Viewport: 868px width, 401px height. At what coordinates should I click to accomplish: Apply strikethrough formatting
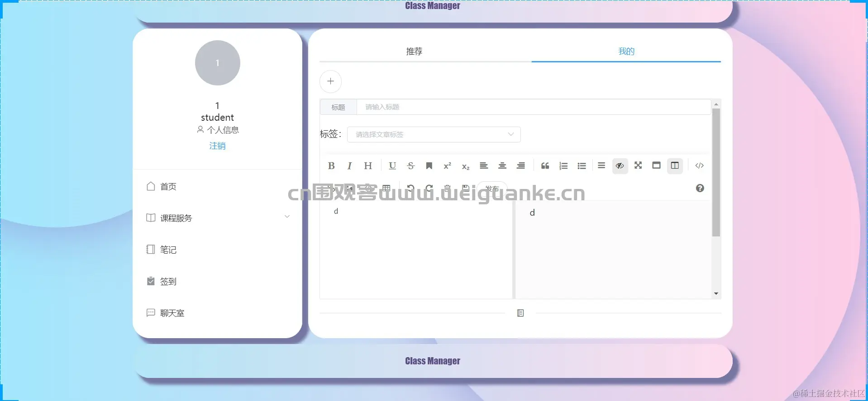[x=411, y=166]
